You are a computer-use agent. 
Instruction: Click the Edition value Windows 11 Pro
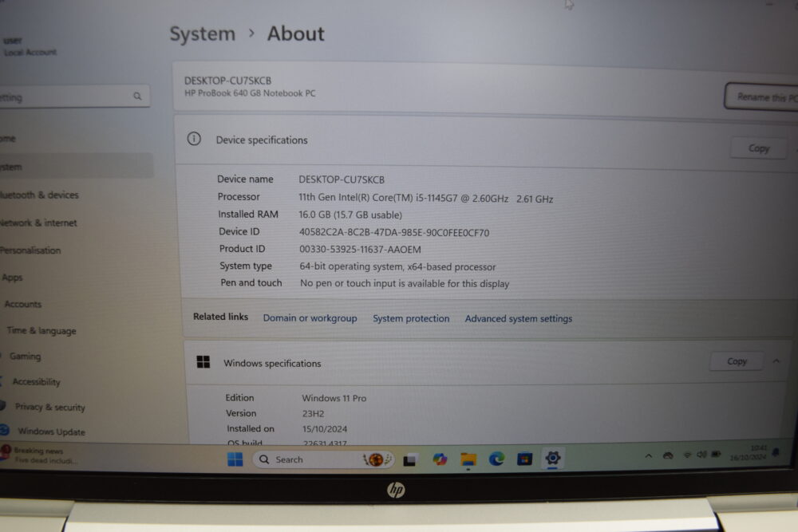(334, 398)
